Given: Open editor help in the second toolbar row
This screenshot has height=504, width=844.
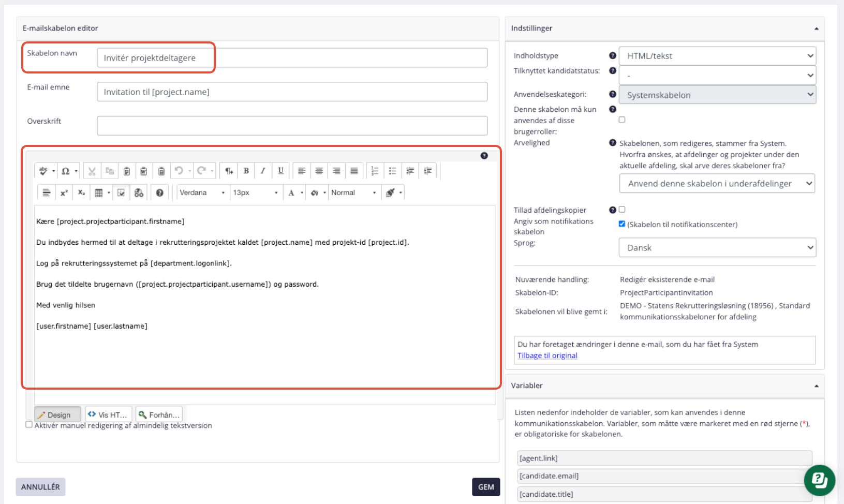Looking at the screenshot, I should click(160, 192).
